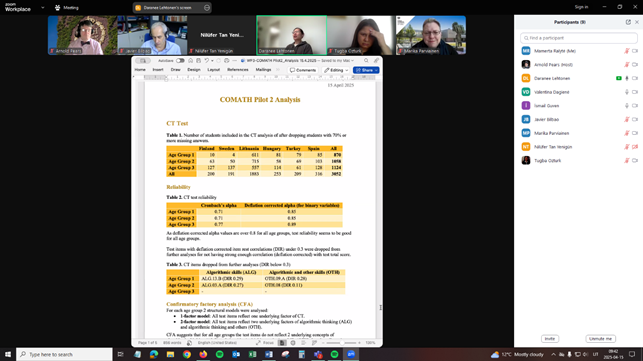
Task: Open the Editing mode dropdown
Action: click(x=336, y=70)
